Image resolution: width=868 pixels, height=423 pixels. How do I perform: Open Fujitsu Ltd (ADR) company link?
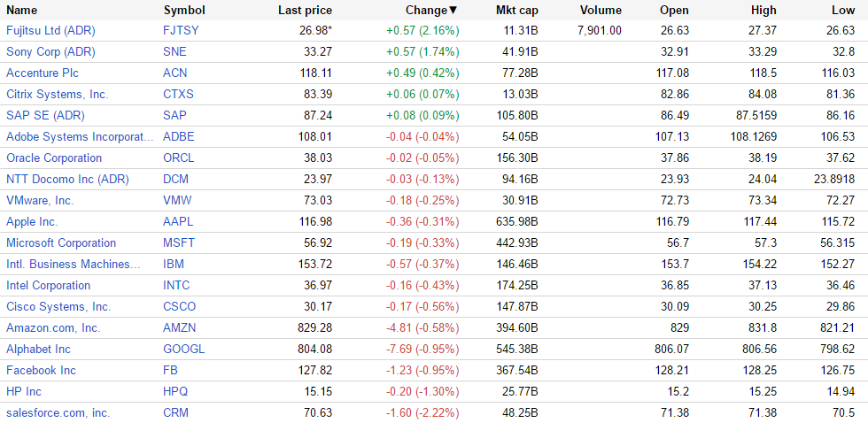point(50,31)
